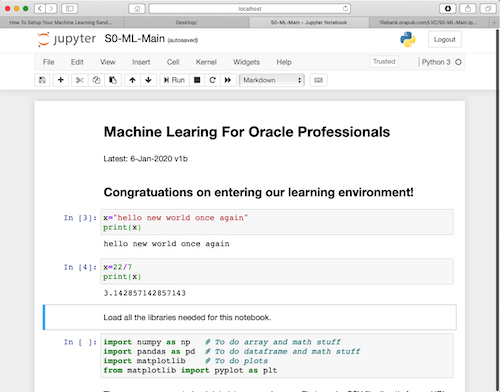Viewport: 500px width, 392px height.
Task: Click the Jupyter logo
Action: tap(67, 39)
